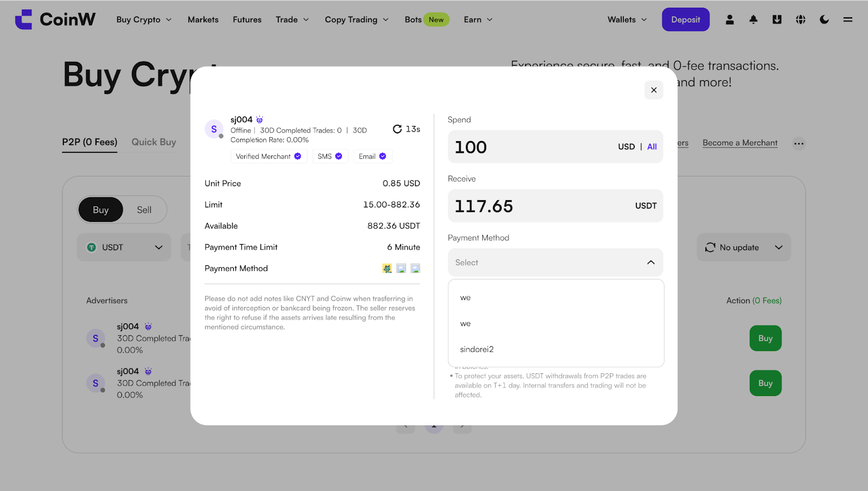Click the No update refresh icon
The height and width of the screenshot is (491, 868).
[710, 247]
